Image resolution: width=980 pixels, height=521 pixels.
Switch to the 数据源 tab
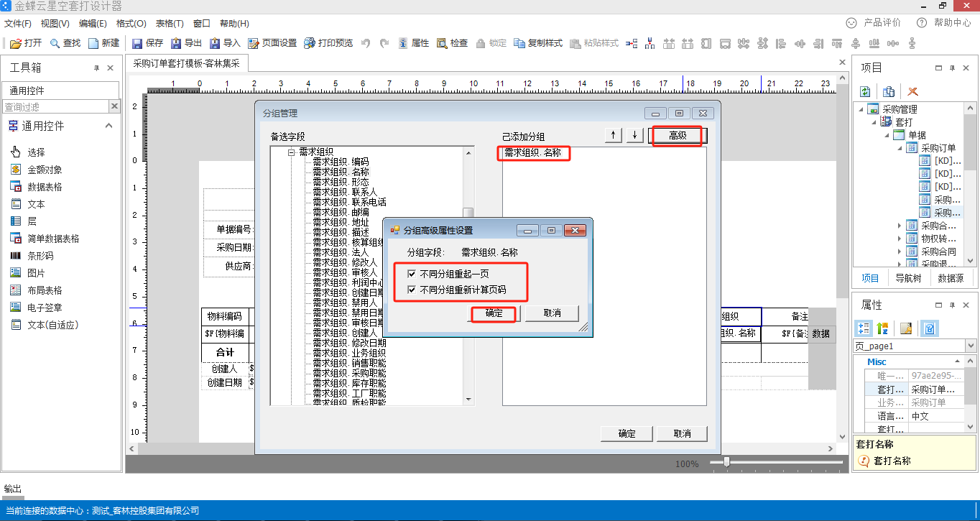tap(951, 278)
